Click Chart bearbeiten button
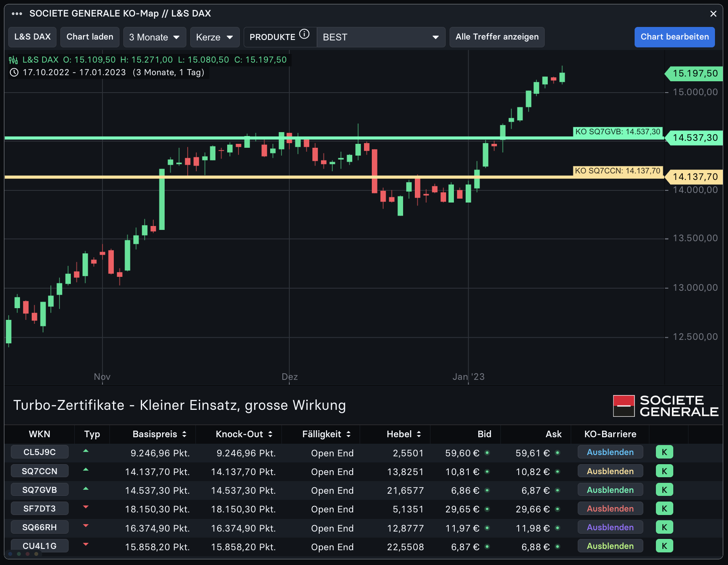The width and height of the screenshot is (728, 565). coord(675,37)
